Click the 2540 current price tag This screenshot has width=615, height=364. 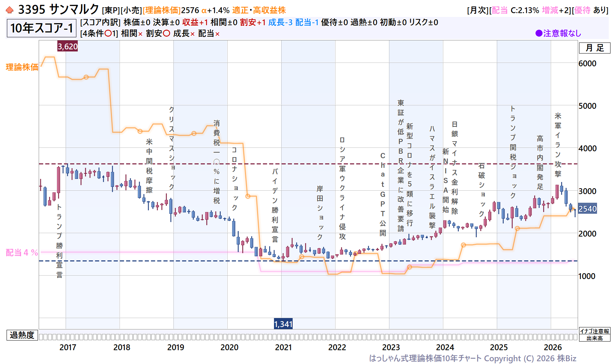587,209
